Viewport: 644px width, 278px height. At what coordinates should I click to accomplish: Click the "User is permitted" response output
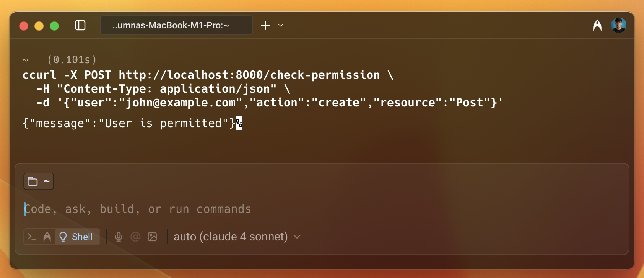click(x=129, y=123)
